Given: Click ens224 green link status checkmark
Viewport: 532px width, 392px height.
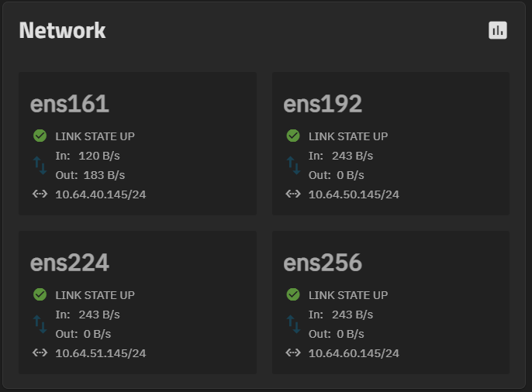Looking at the screenshot, I should [40, 294].
